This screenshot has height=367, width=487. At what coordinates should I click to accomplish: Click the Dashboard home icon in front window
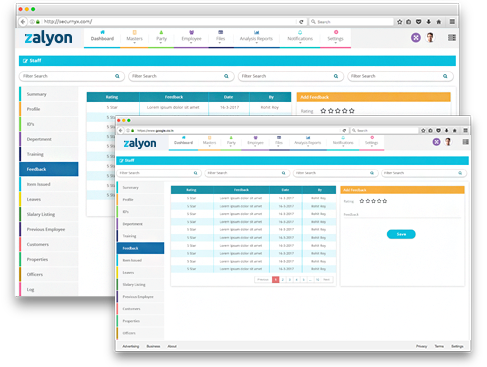click(x=183, y=137)
